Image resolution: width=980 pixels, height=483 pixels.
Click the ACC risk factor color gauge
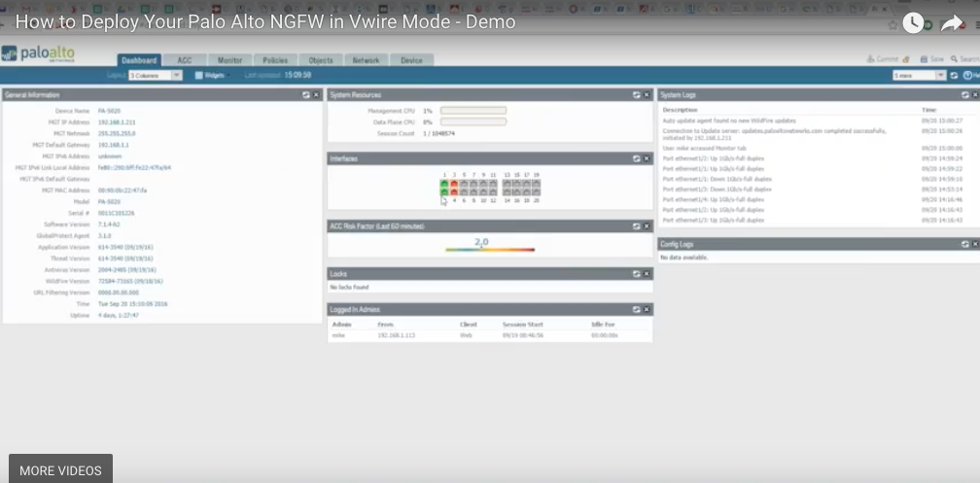490,250
